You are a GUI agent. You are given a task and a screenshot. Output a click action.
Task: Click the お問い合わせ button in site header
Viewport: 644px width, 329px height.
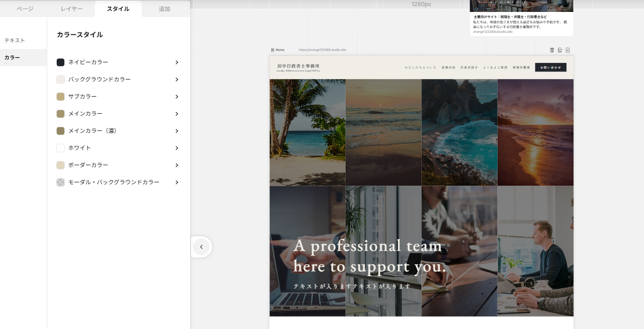click(550, 68)
